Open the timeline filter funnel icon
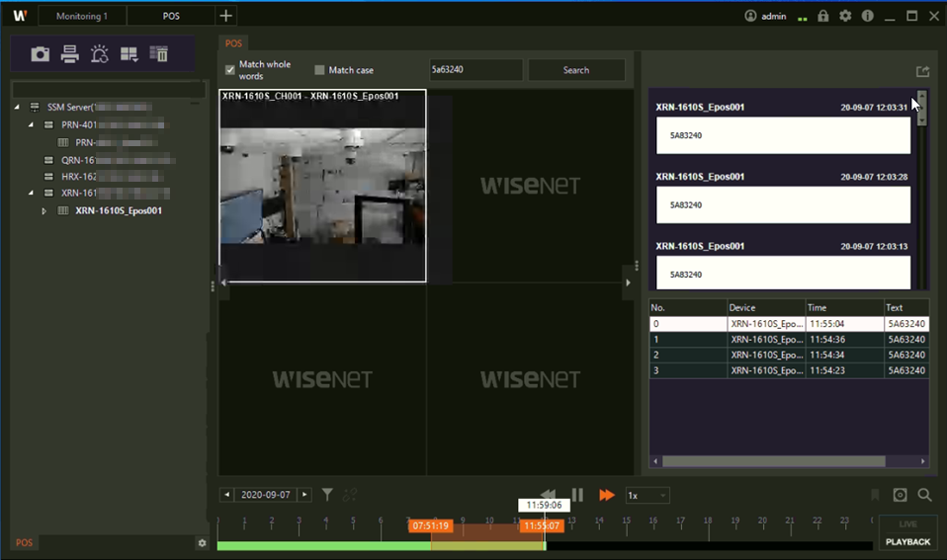The image size is (947, 560). coord(327,495)
